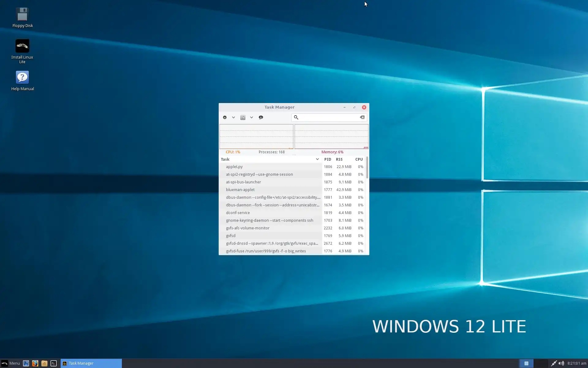Sort processes by the RSS column header

pos(339,159)
